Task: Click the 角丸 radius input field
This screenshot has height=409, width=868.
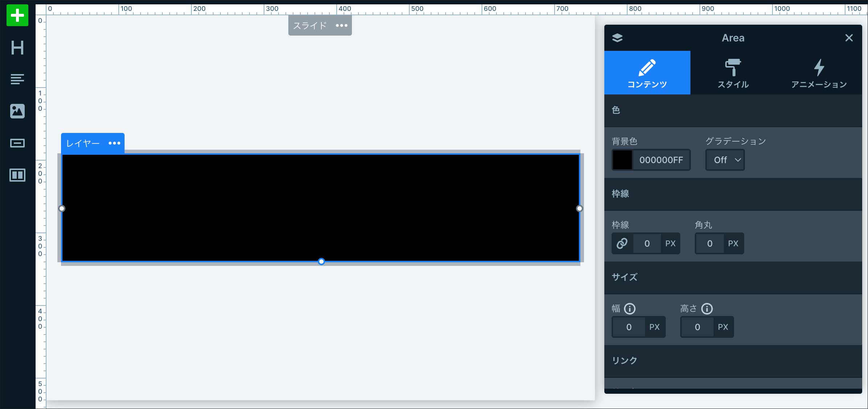Action: [x=710, y=243]
